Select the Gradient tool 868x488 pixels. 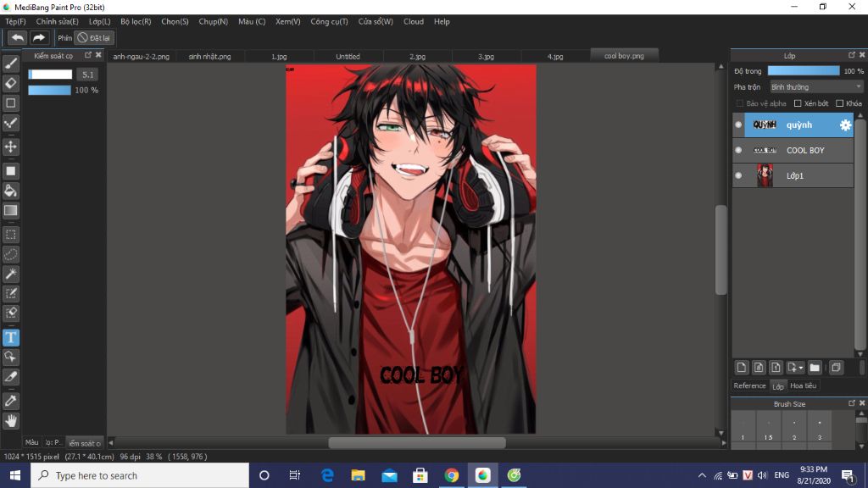coord(10,210)
